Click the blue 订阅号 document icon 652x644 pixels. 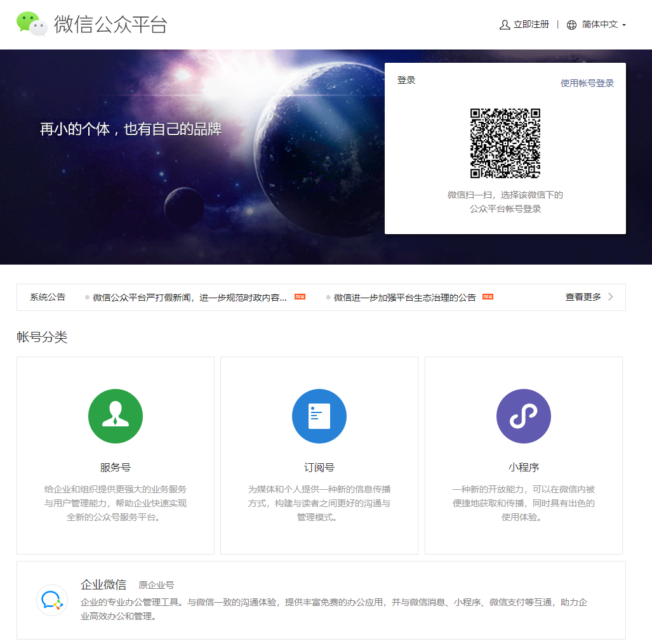pos(319,416)
